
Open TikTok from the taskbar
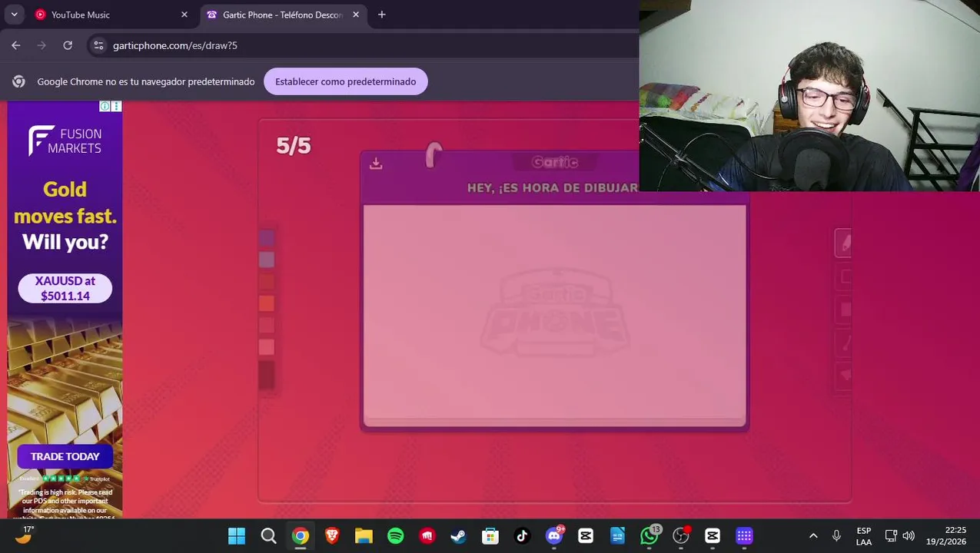pyautogui.click(x=522, y=536)
